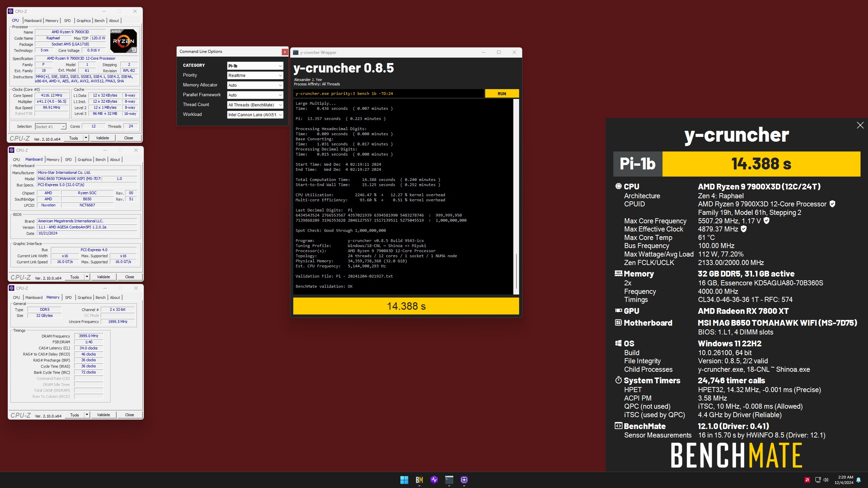The height and width of the screenshot is (488, 868).
Task: Close Command Line Options with red X
Action: tap(285, 52)
